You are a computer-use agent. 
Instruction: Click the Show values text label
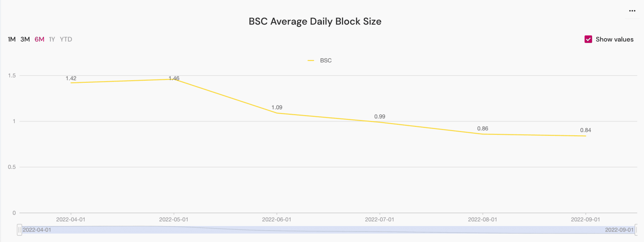614,39
